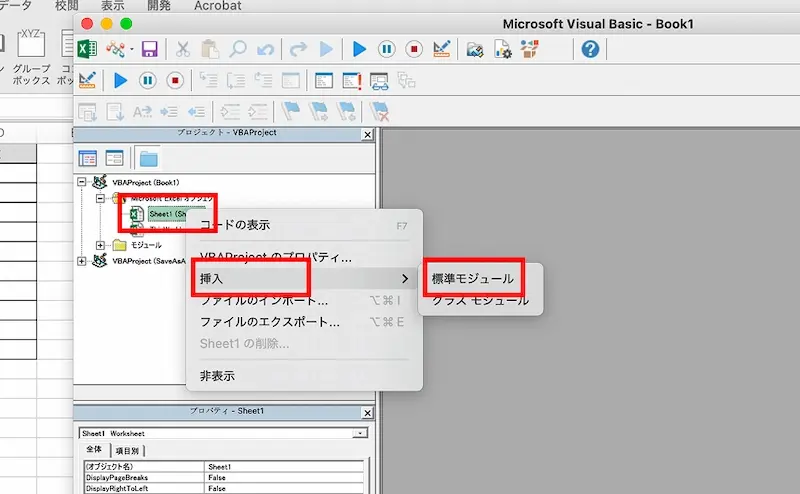Select VBAProject (Book1) in project tree
Screen dimensions: 800x494
click(145, 182)
